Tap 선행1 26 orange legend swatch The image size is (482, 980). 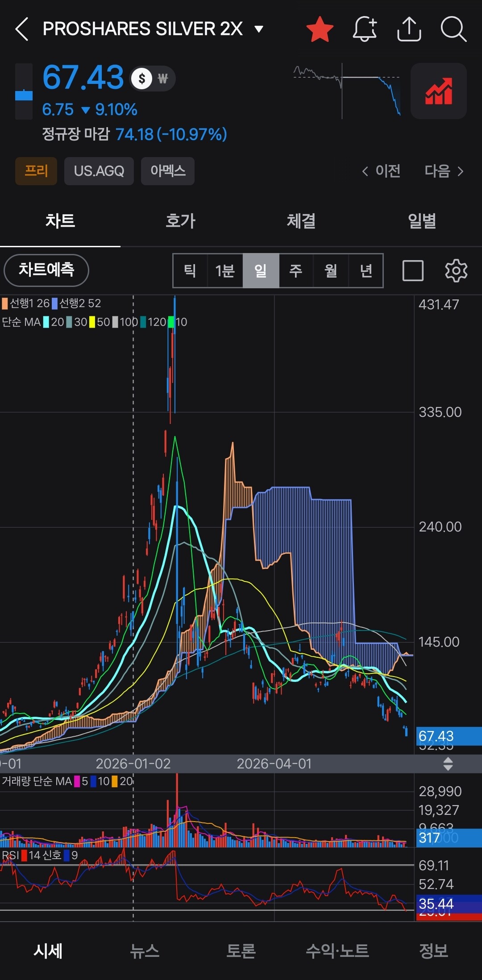(x=4, y=303)
